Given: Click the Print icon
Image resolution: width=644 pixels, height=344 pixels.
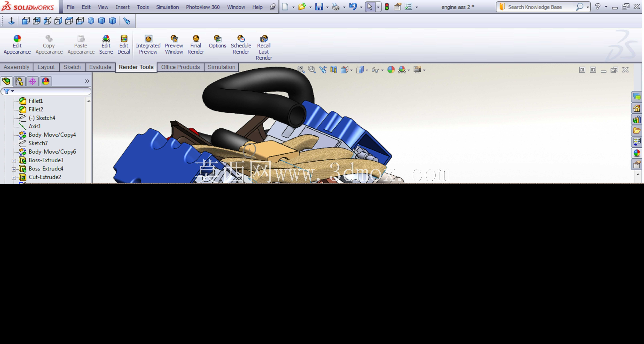Looking at the screenshot, I should [336, 7].
